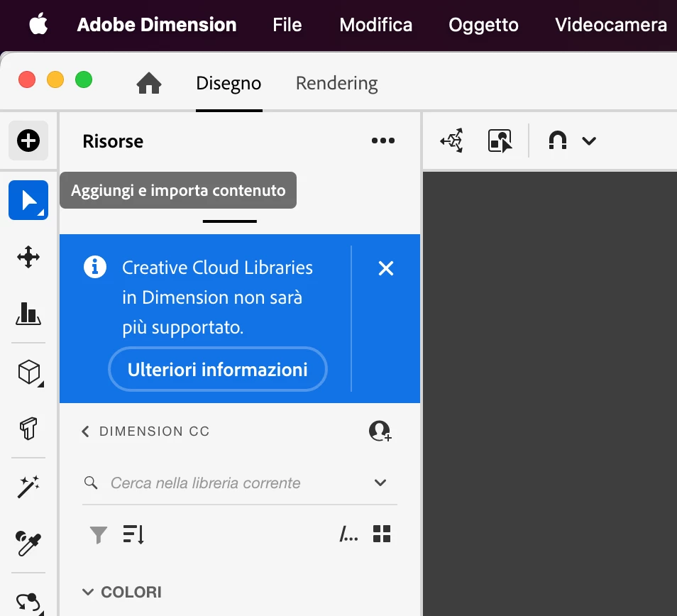677x616 pixels.
Task: Select the Selection arrow tool
Action: (28, 200)
